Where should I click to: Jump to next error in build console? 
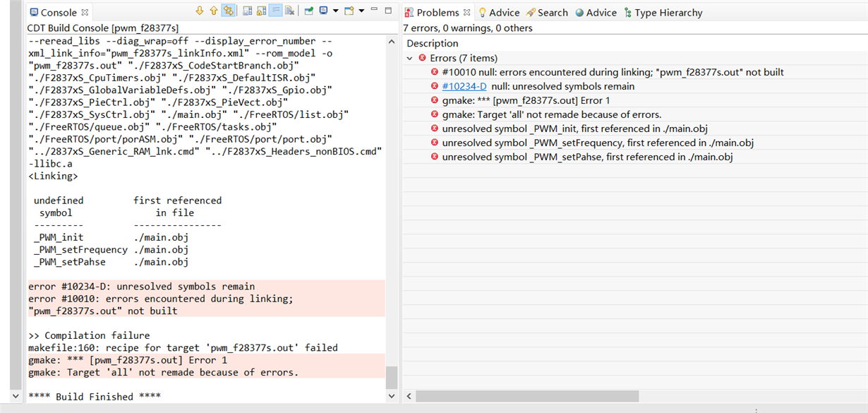pos(200,11)
